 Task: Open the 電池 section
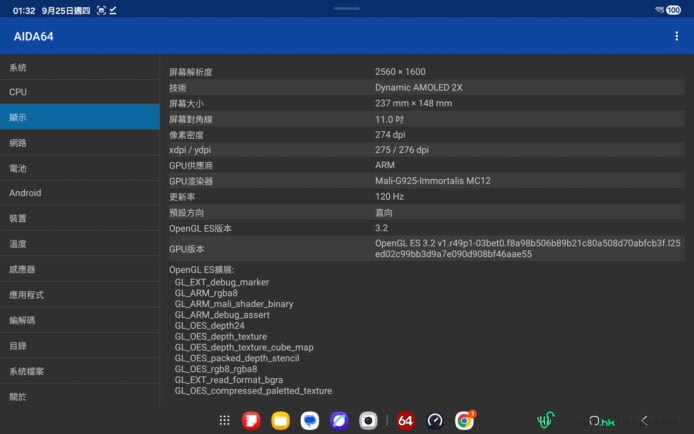[x=80, y=168]
